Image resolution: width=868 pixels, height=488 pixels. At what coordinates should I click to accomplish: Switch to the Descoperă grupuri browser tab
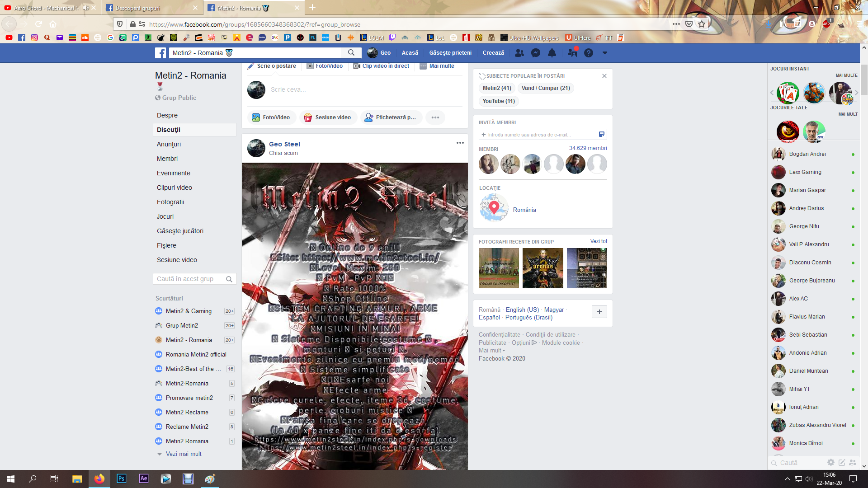point(138,8)
